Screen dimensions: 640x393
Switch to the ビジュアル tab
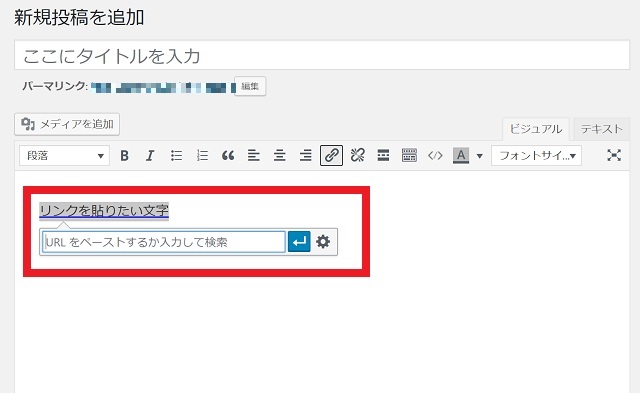point(536,129)
